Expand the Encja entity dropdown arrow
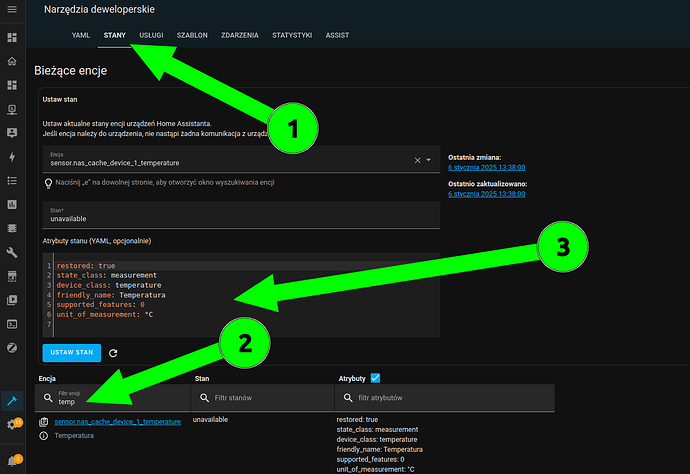690x474 pixels. (x=429, y=160)
